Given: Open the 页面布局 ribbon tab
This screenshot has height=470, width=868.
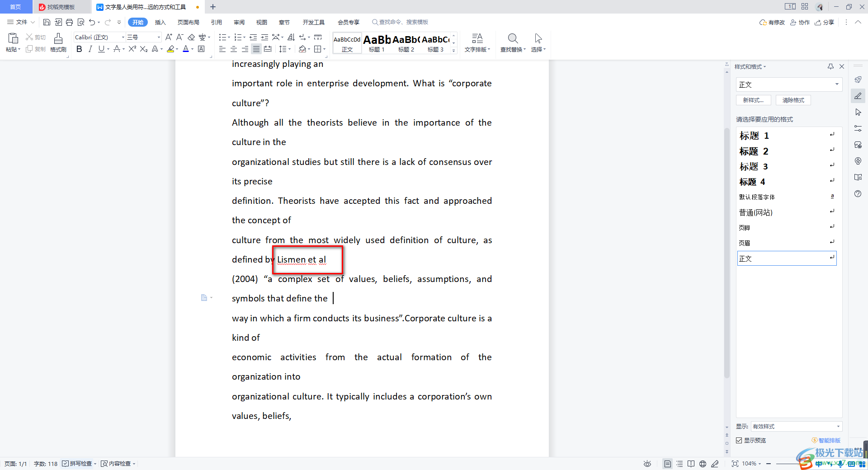Looking at the screenshot, I should pos(188,22).
